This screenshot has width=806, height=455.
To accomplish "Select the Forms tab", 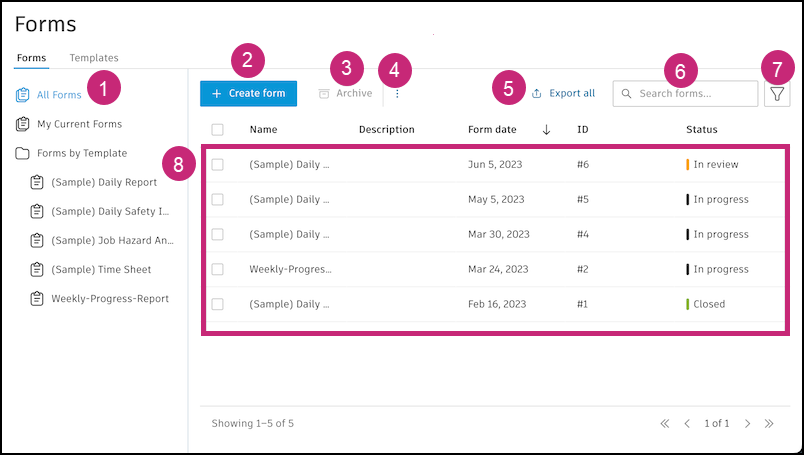I will point(31,58).
